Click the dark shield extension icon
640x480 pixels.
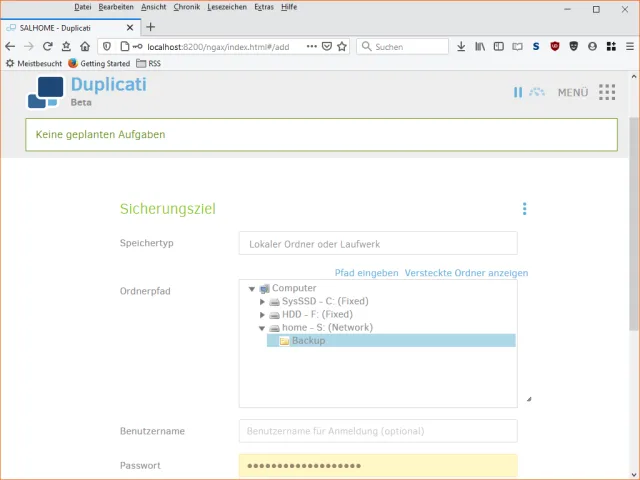(573, 47)
